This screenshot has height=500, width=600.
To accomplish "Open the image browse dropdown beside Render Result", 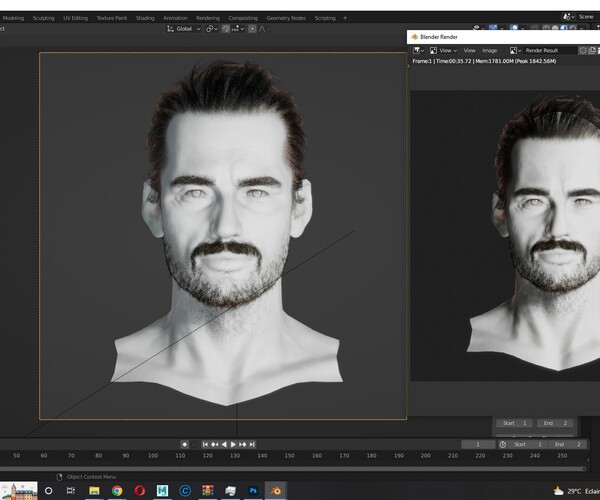I will [x=515, y=50].
